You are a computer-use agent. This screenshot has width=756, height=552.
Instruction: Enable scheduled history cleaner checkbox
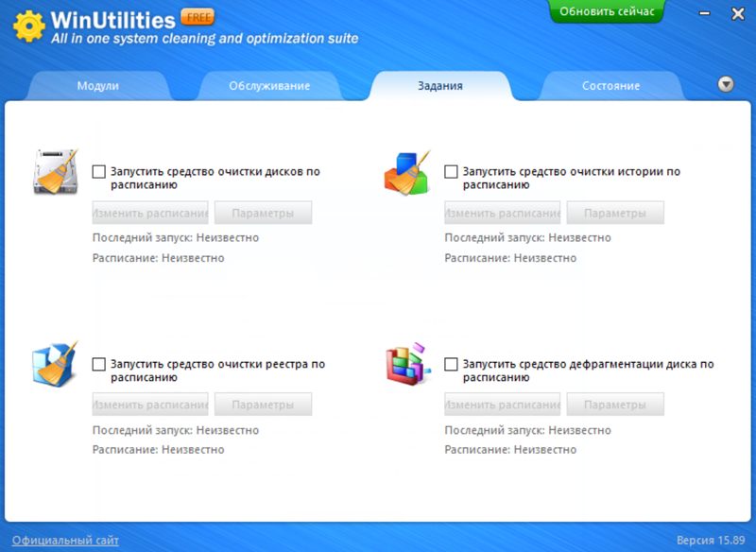coord(451,172)
